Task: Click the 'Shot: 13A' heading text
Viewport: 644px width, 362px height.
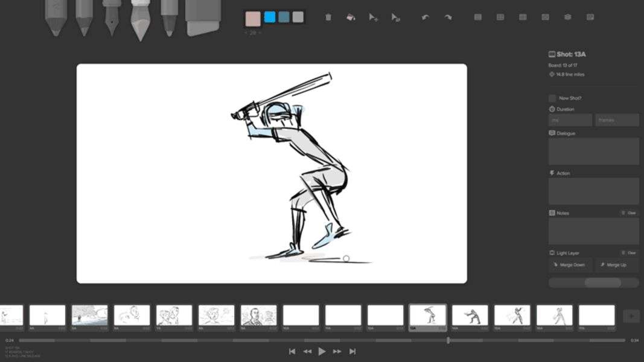Action: tap(572, 54)
